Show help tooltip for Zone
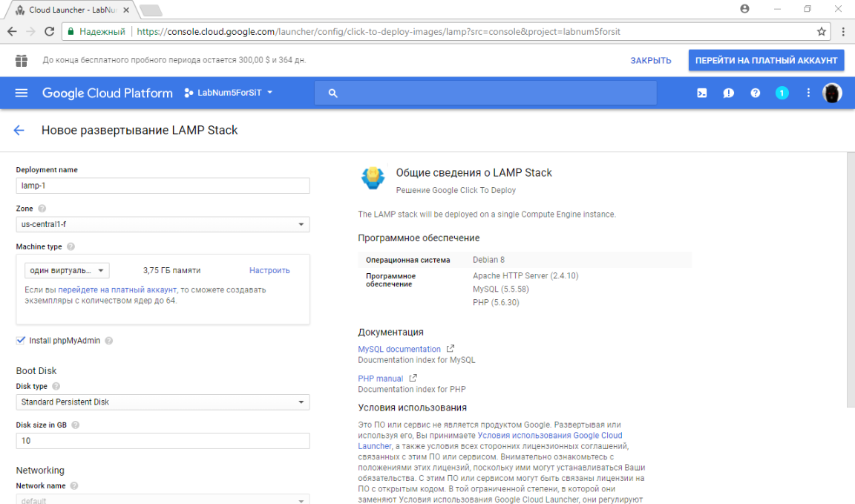The width and height of the screenshot is (855, 504). (x=42, y=209)
